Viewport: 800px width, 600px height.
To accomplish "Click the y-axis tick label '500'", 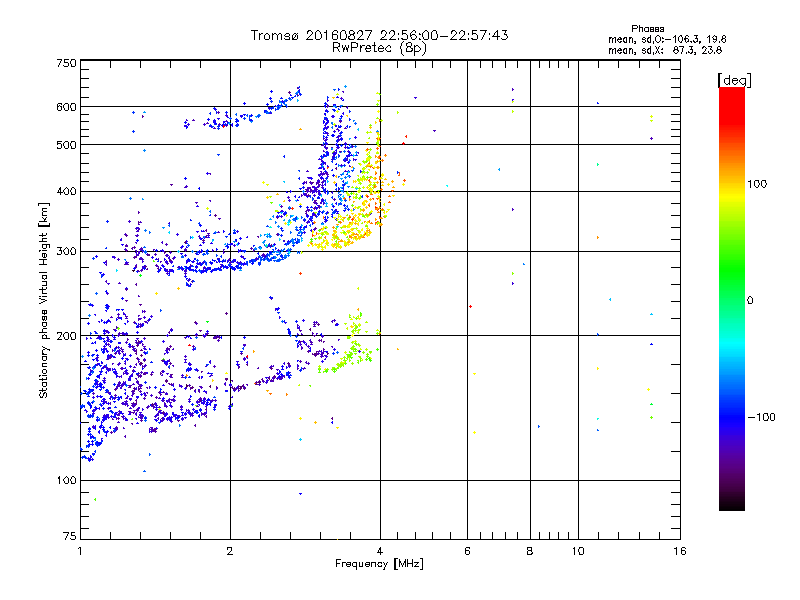I will 66,145.
